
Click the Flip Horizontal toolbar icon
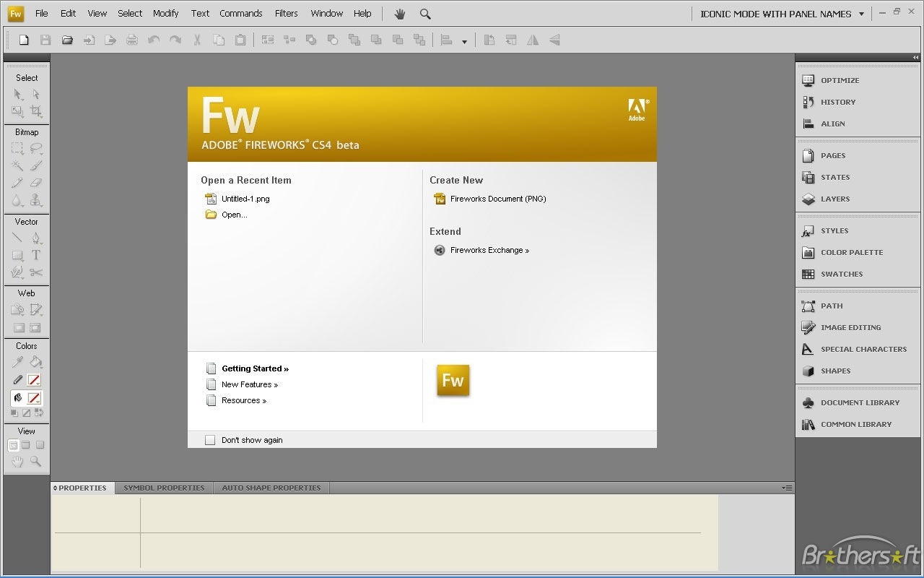(533, 40)
